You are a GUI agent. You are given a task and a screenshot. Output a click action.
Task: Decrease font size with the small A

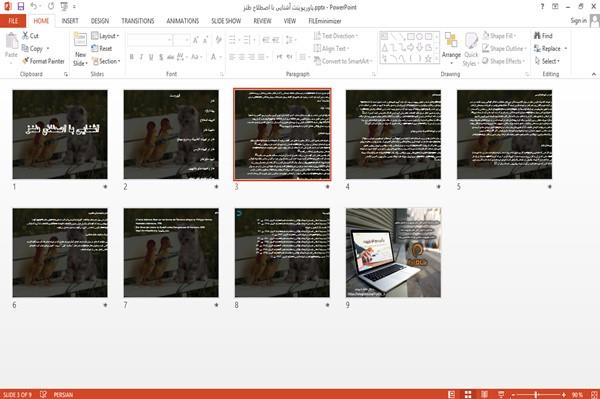[x=206, y=40]
